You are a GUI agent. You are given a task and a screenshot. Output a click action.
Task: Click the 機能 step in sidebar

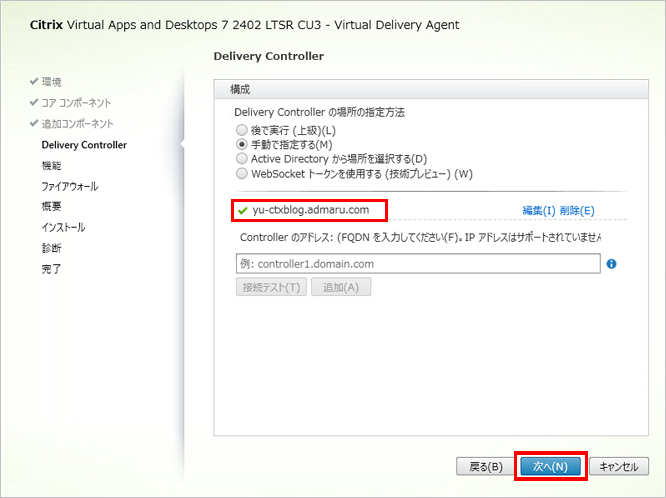tap(51, 166)
